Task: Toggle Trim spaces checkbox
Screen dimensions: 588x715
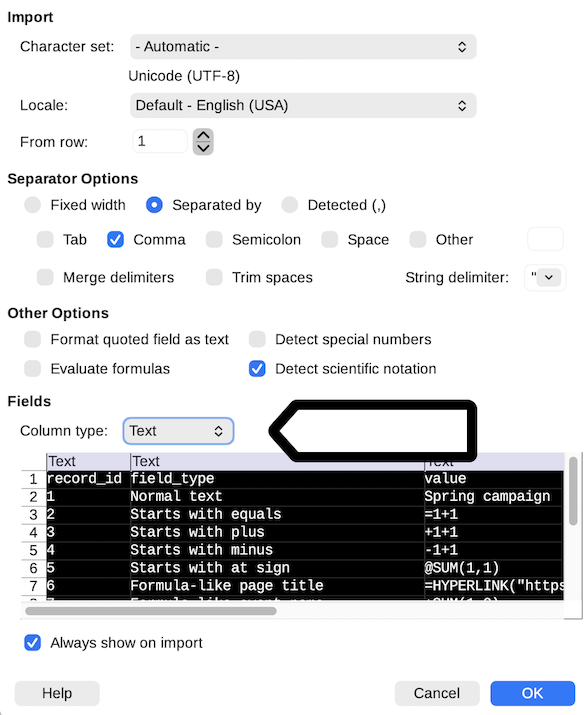Action: click(x=214, y=277)
